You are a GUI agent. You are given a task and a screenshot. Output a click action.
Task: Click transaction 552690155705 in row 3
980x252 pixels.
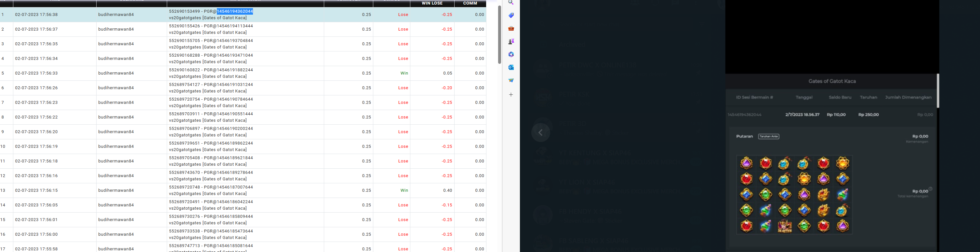click(184, 41)
